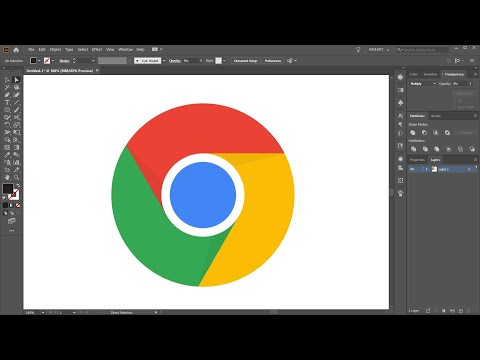The image size is (480, 360).
Task: Click Unite in Pathfinder Shape Modes
Action: [413, 133]
